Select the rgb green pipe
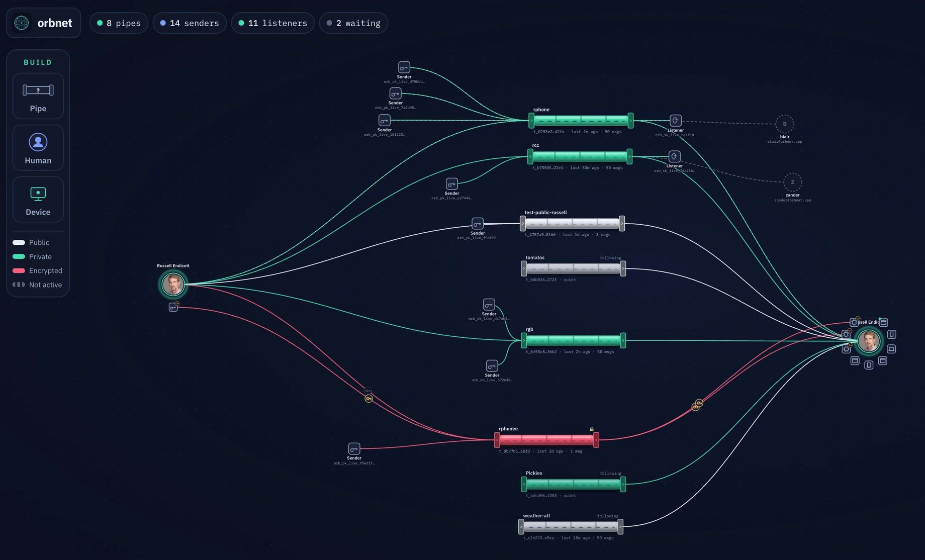925x560 pixels. 574,340
